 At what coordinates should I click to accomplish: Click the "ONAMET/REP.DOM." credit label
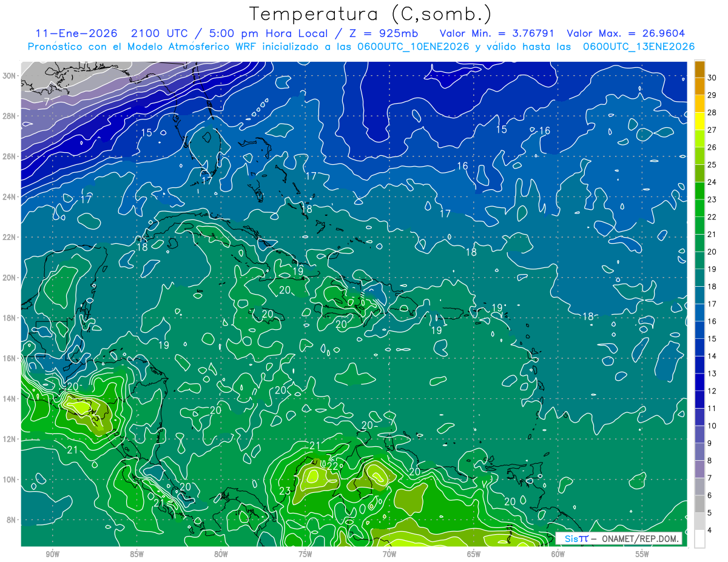coord(640,538)
